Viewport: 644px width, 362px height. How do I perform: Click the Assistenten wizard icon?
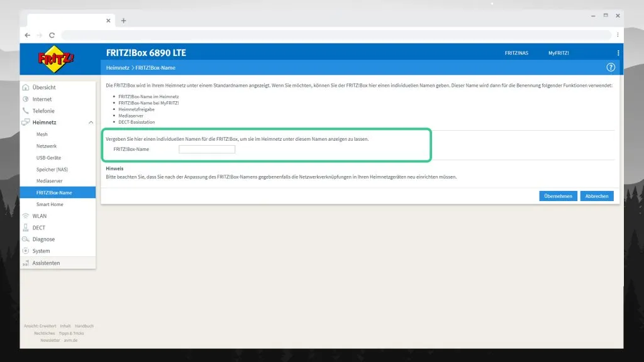25,263
